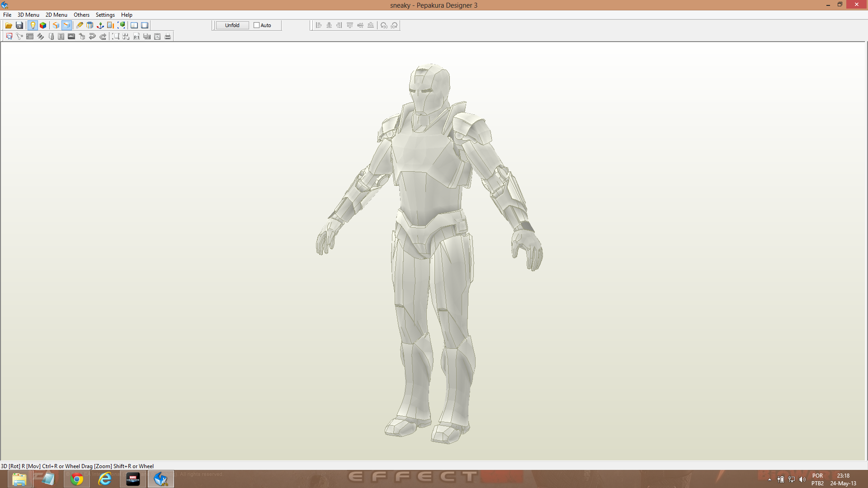Click the grayed undo arrow
This screenshot has width=868, height=488.
point(92,37)
